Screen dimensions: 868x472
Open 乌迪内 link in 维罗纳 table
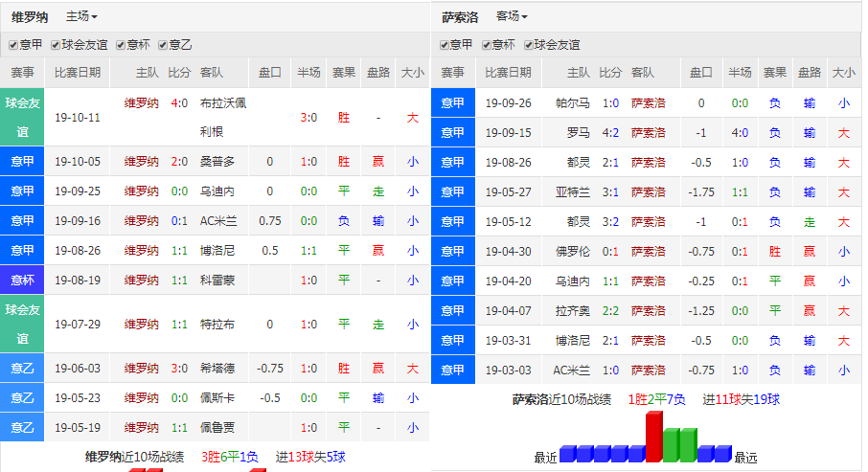(x=217, y=191)
